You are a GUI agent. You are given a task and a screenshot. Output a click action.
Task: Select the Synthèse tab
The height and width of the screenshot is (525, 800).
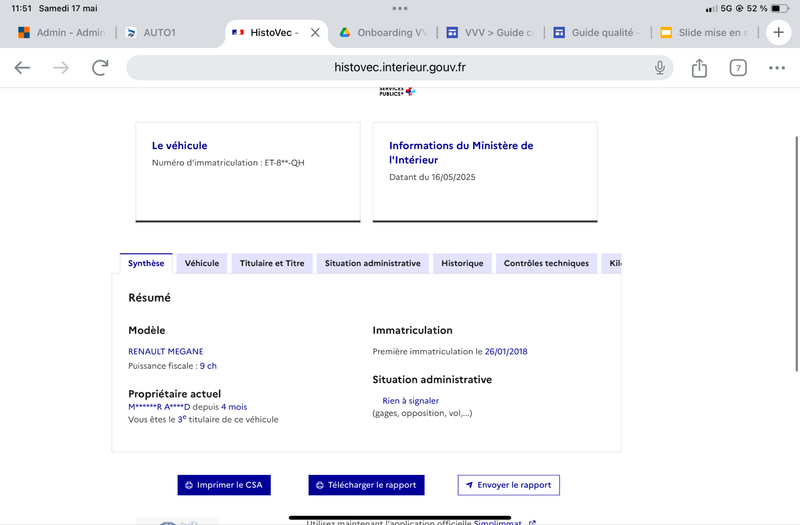coord(146,263)
